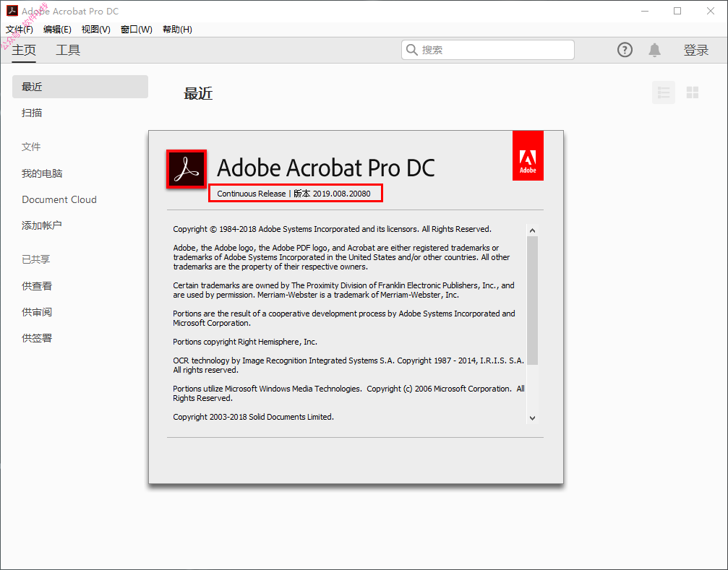Open Document Cloud in the sidebar
Viewport: 728px width, 570px height.
pyautogui.click(x=59, y=199)
